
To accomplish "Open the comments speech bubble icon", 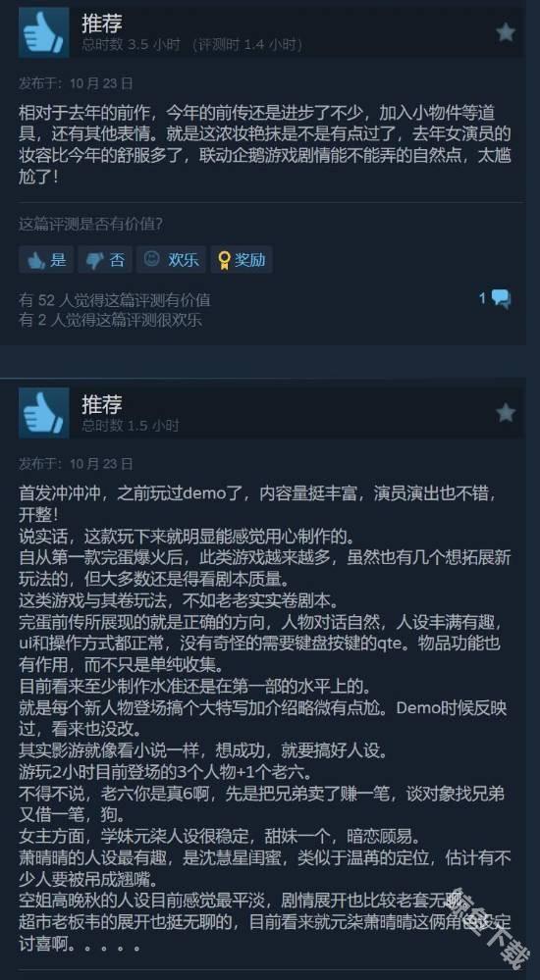I will point(501,299).
